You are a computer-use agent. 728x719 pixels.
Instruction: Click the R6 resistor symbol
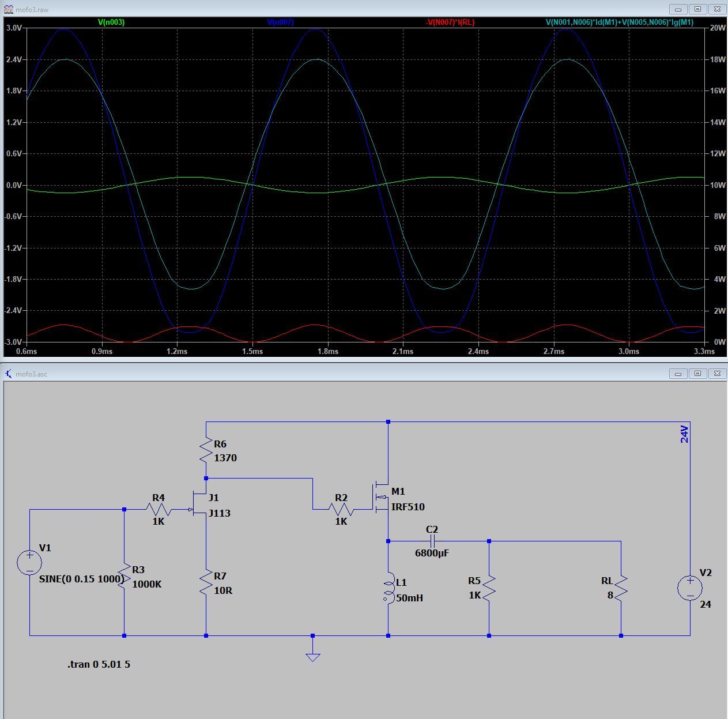click(206, 450)
